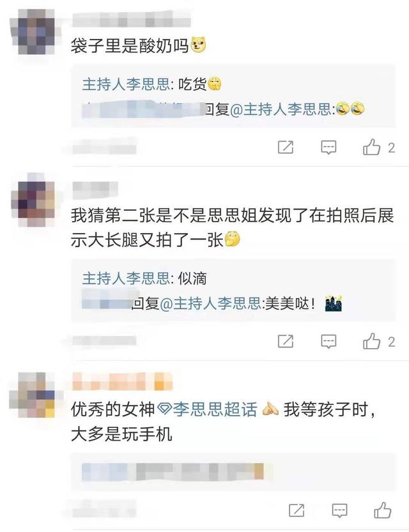Comment on the 优秀的女神 post
The height and width of the screenshot is (532, 409).
pos(339,510)
